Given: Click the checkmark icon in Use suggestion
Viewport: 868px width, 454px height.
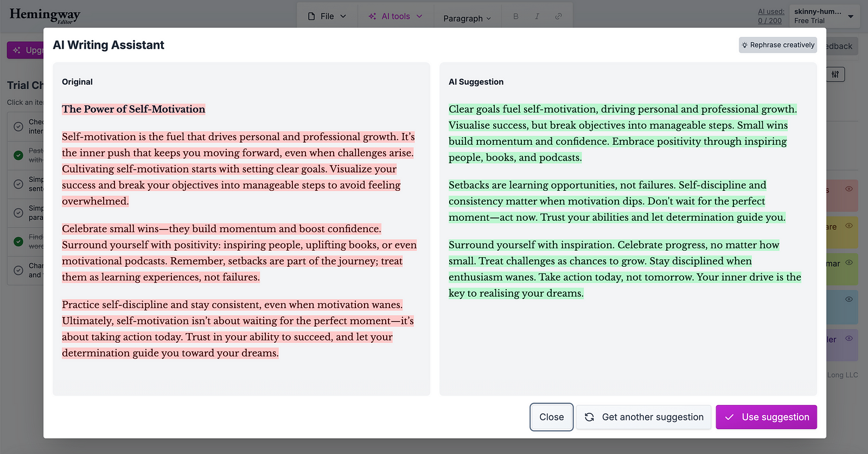Looking at the screenshot, I should [x=730, y=417].
